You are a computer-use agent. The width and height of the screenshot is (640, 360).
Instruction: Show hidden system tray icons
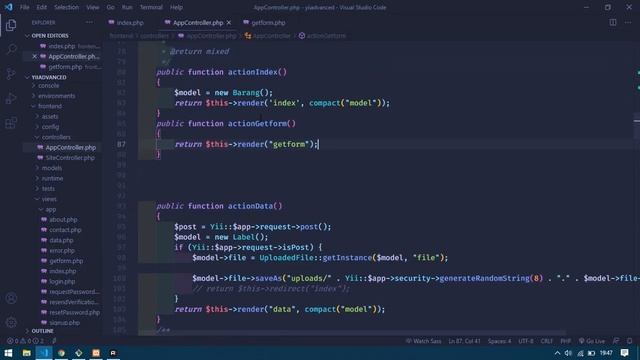click(x=557, y=353)
